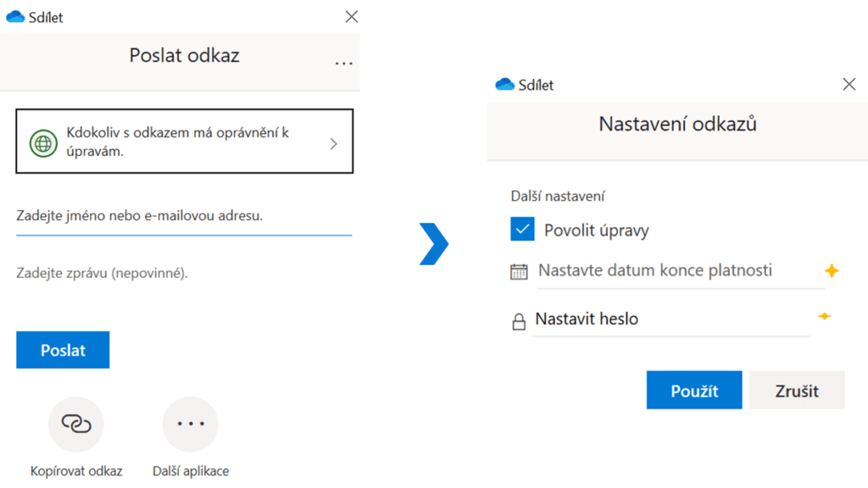The width and height of the screenshot is (868, 488).
Task: Focus the name or e-mail address field
Action: [x=183, y=217]
